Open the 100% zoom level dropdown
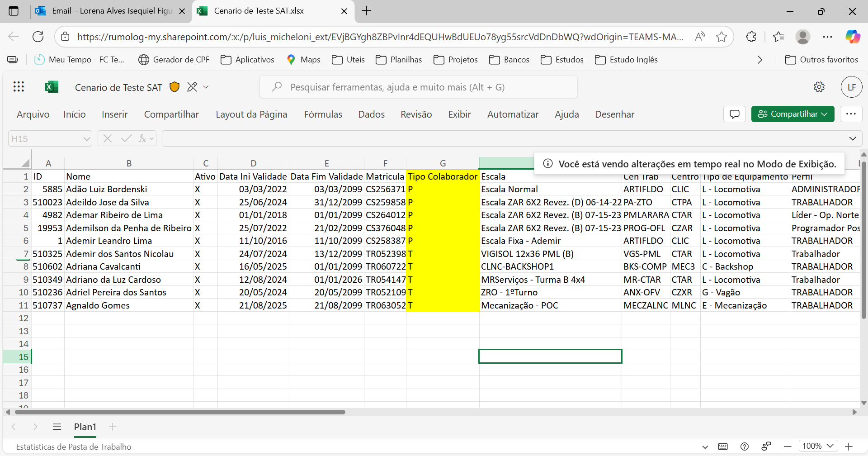The height and width of the screenshot is (456, 868). [818, 446]
